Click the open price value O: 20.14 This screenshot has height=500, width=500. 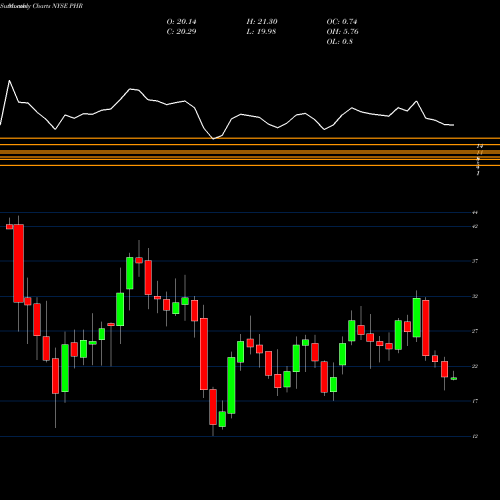pos(181,22)
